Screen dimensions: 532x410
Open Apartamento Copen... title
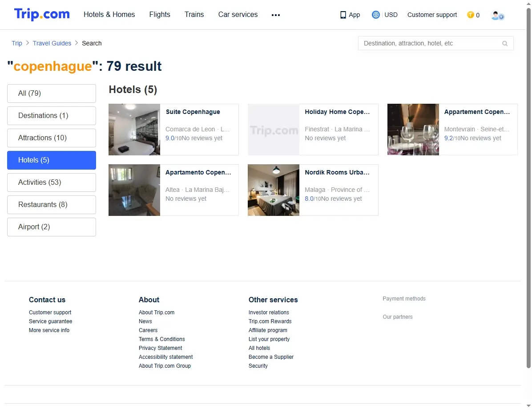pos(198,172)
